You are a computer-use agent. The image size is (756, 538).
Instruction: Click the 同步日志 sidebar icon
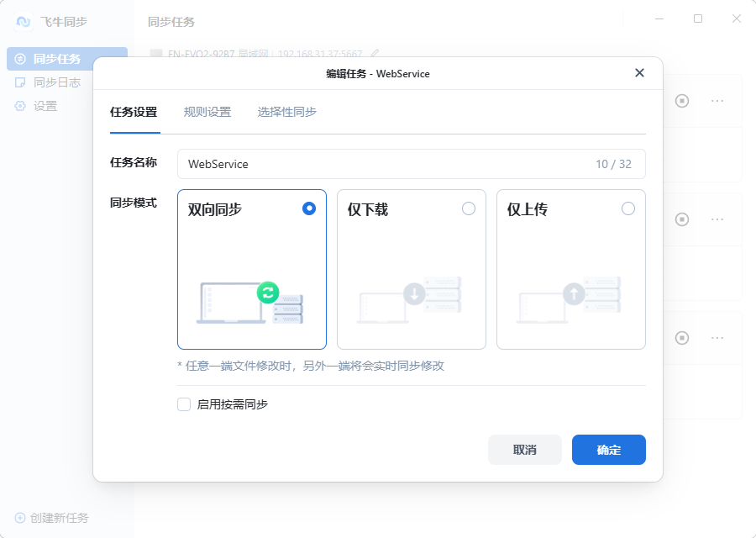coord(20,82)
